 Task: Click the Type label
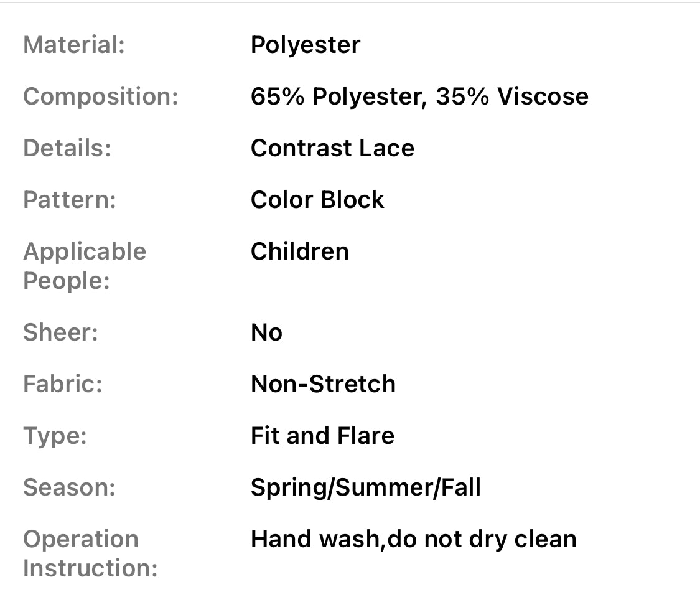tap(55, 436)
